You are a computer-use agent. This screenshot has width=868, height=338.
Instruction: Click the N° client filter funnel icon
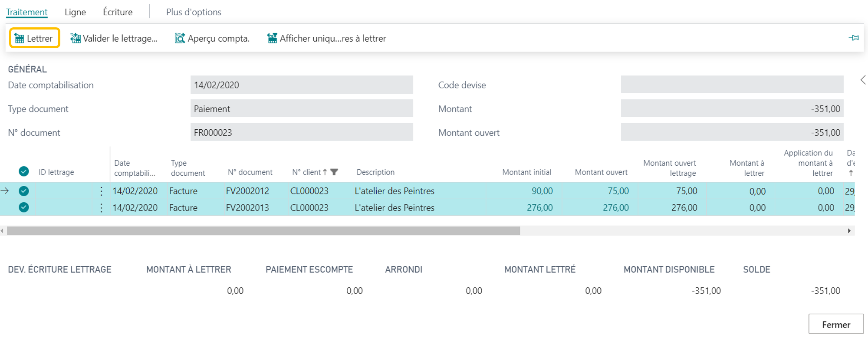click(x=334, y=172)
